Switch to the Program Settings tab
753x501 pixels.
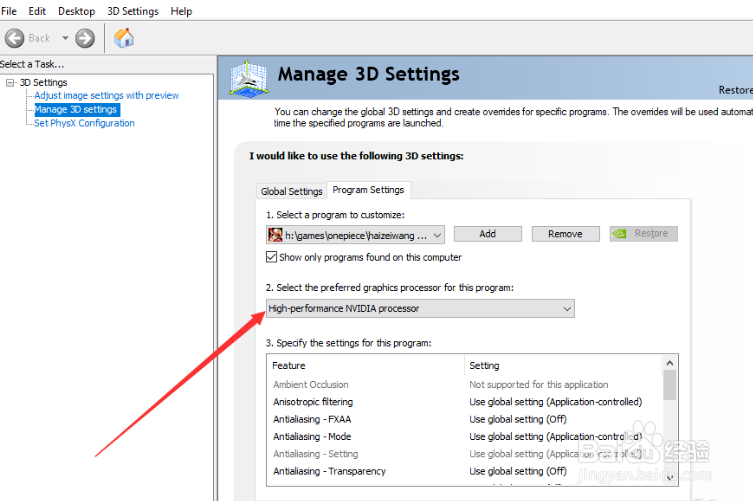pos(368,190)
